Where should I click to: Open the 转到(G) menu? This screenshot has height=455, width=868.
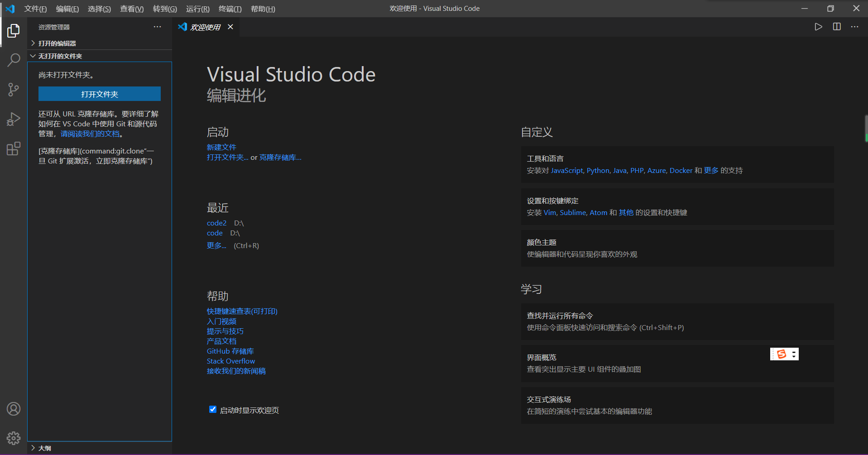click(x=165, y=9)
